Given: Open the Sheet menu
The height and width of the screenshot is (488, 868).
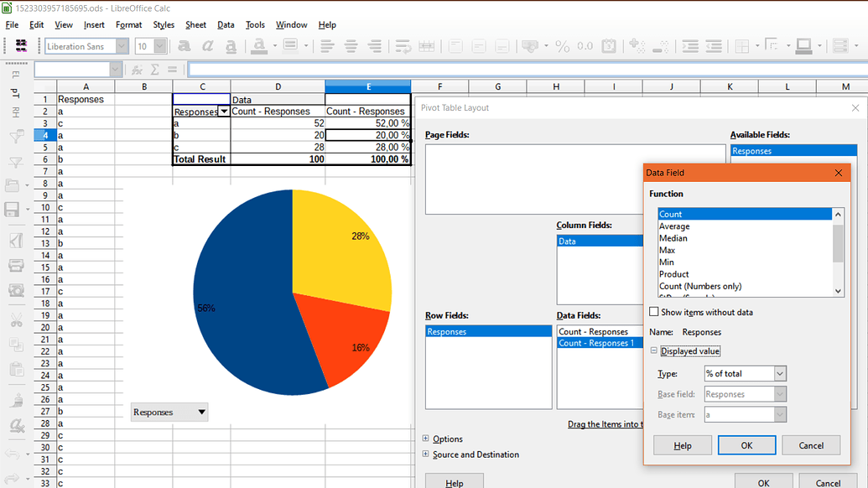Looking at the screenshot, I should pos(196,25).
